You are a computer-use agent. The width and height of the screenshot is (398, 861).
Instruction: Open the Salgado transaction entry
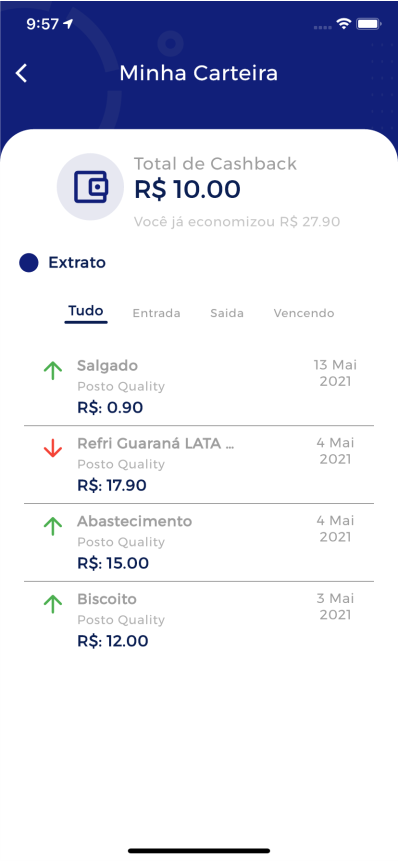tap(199, 387)
